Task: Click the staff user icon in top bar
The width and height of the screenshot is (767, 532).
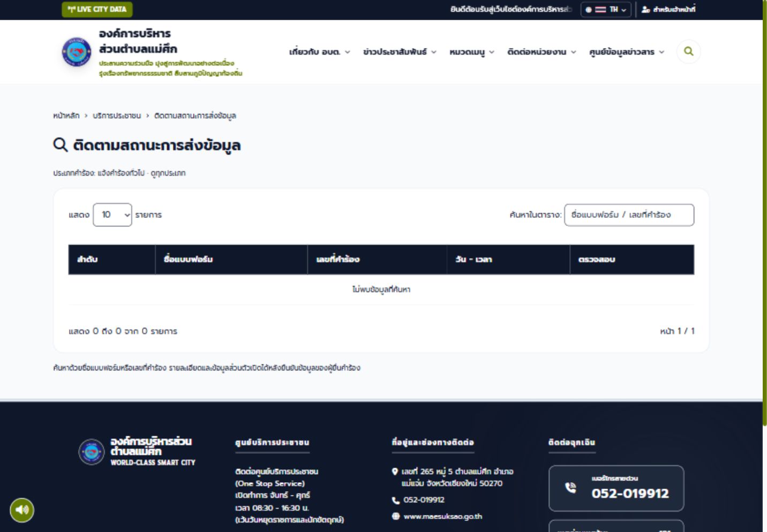Action: click(645, 10)
